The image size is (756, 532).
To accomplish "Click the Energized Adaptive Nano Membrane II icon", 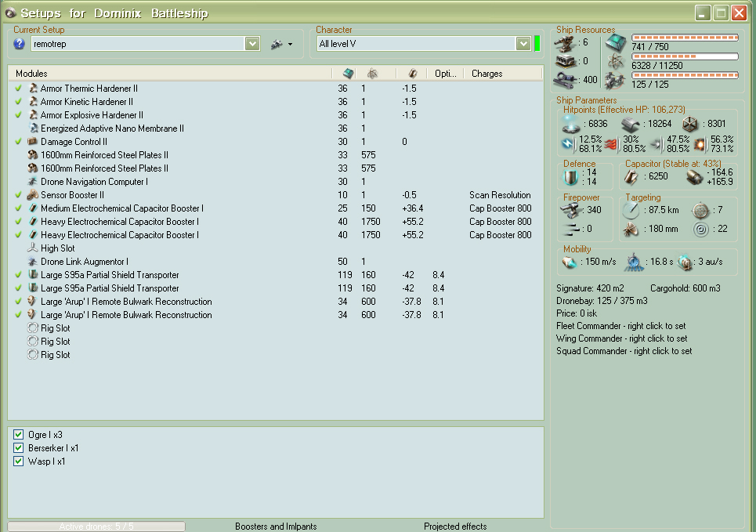I will pos(33,128).
